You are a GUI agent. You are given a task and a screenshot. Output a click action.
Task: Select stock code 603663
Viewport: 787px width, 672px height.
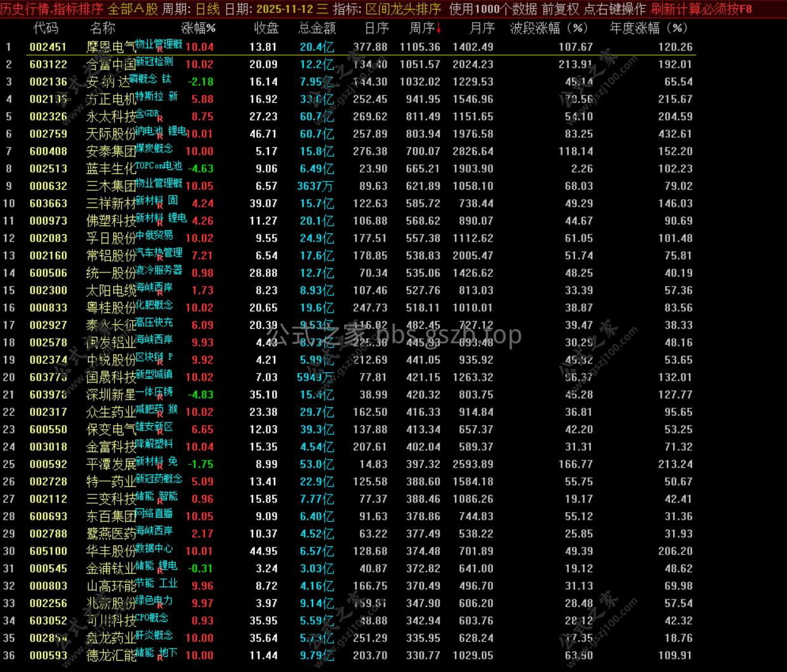pos(48,204)
